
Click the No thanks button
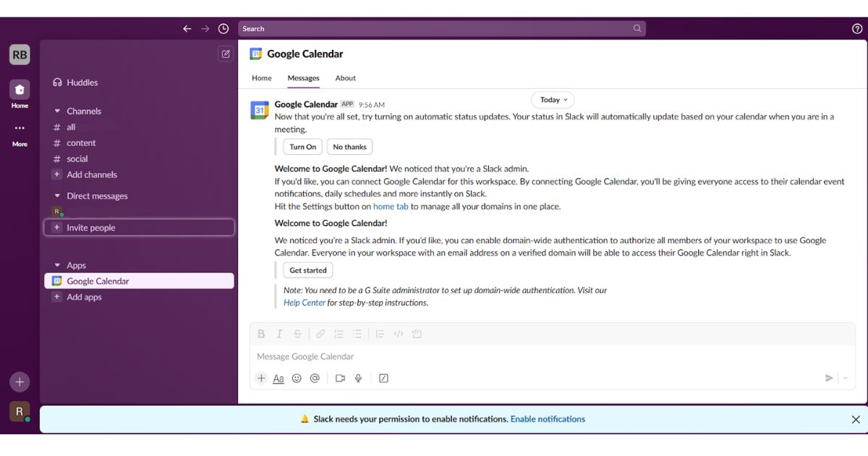point(349,147)
